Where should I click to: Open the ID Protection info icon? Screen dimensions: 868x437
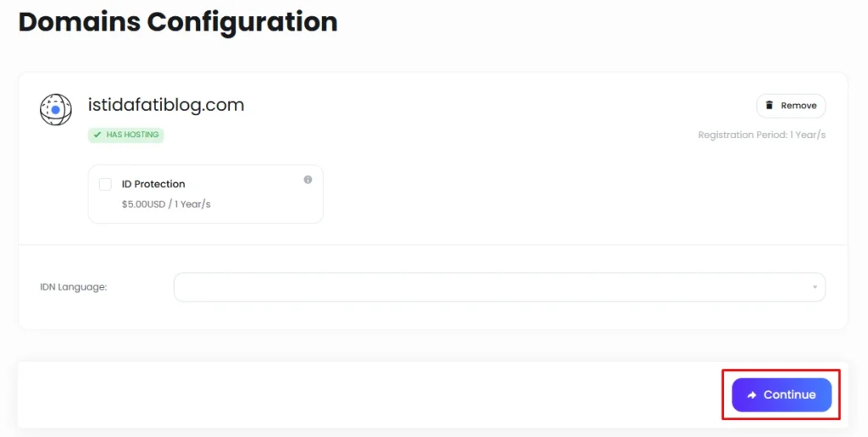pos(308,180)
